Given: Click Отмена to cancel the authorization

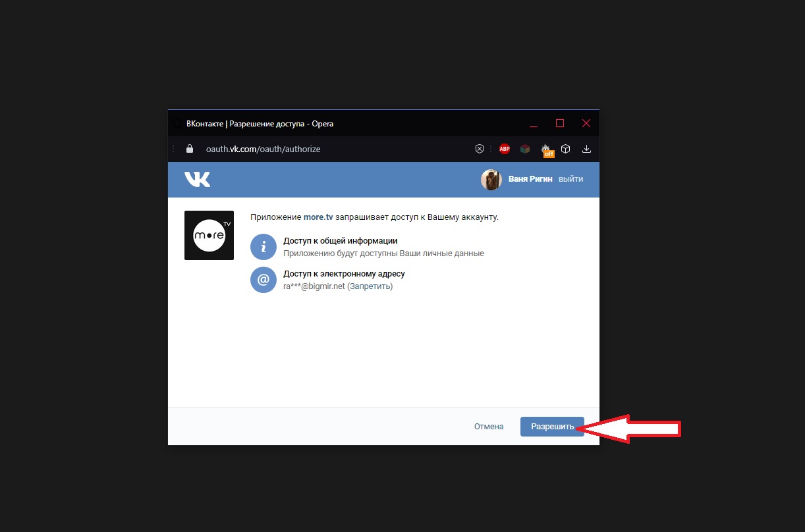Looking at the screenshot, I should [x=488, y=427].
